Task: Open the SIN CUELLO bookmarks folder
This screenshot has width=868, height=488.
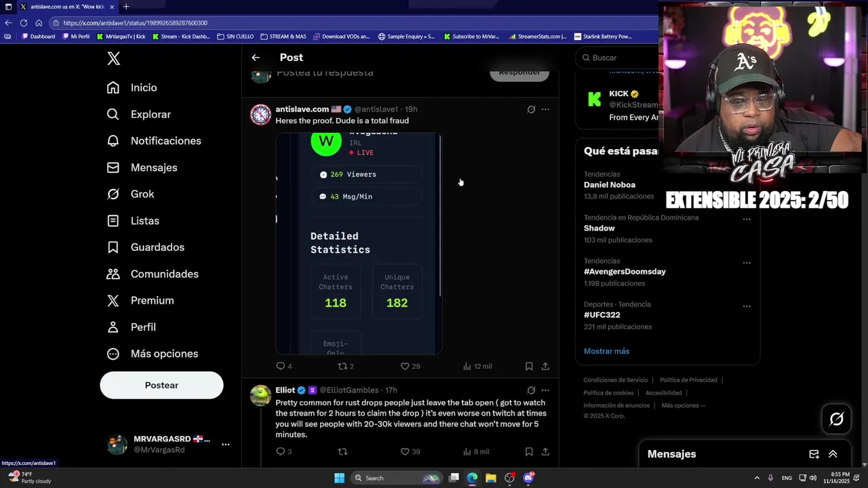Action: [235, 37]
